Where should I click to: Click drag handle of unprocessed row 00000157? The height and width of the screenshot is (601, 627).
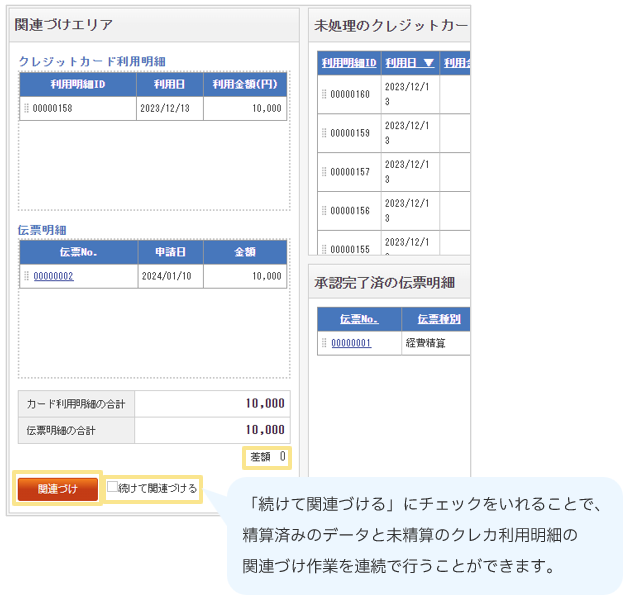(324, 172)
